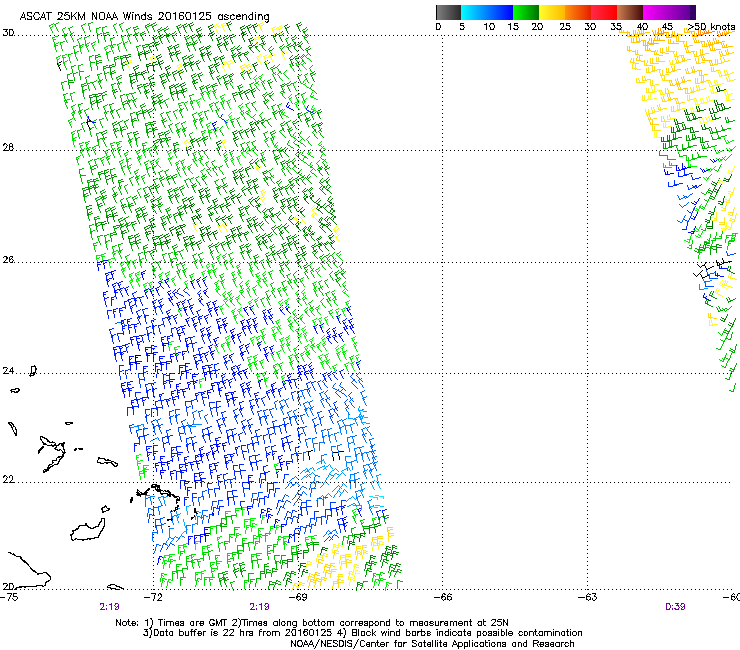Select the '15' label under the color scale

point(513,27)
